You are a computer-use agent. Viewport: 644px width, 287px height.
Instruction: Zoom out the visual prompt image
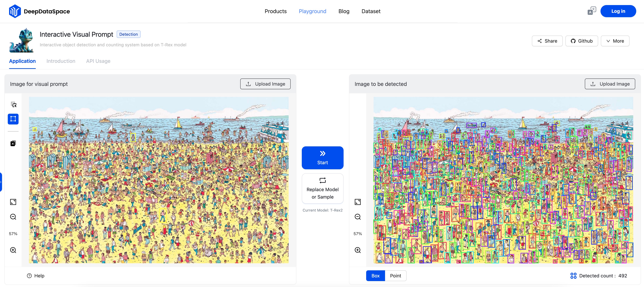click(13, 217)
